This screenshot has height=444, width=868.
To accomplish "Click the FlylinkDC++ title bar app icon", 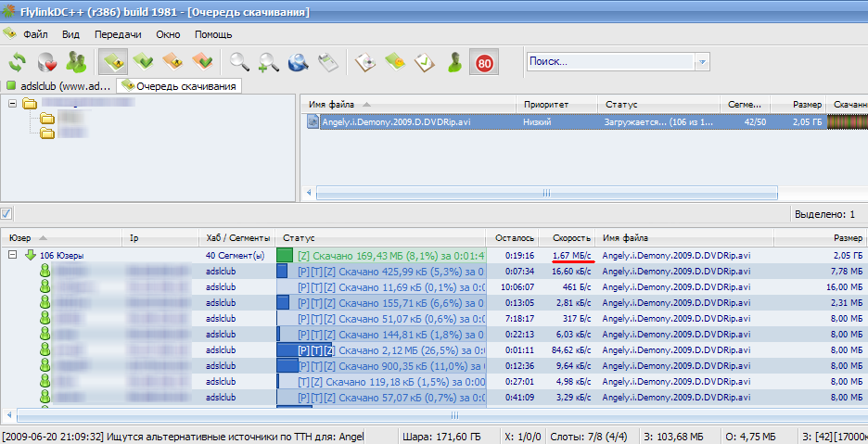I will [x=8, y=11].
